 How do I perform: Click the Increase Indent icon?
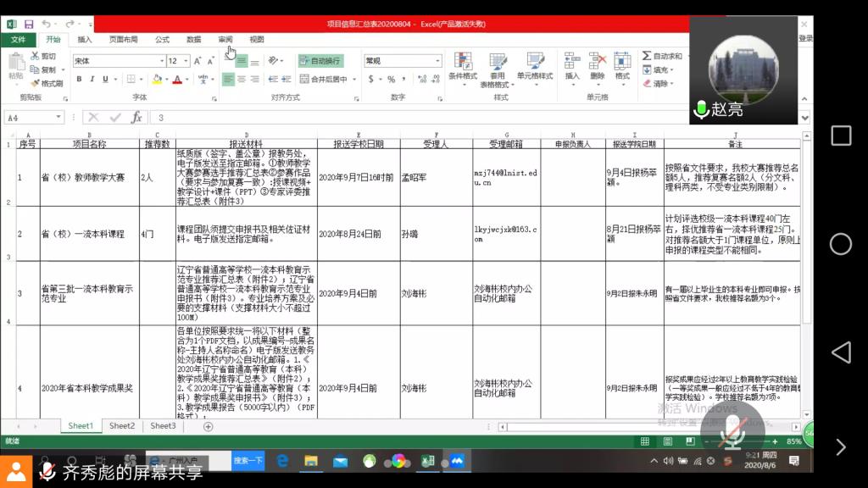point(287,79)
